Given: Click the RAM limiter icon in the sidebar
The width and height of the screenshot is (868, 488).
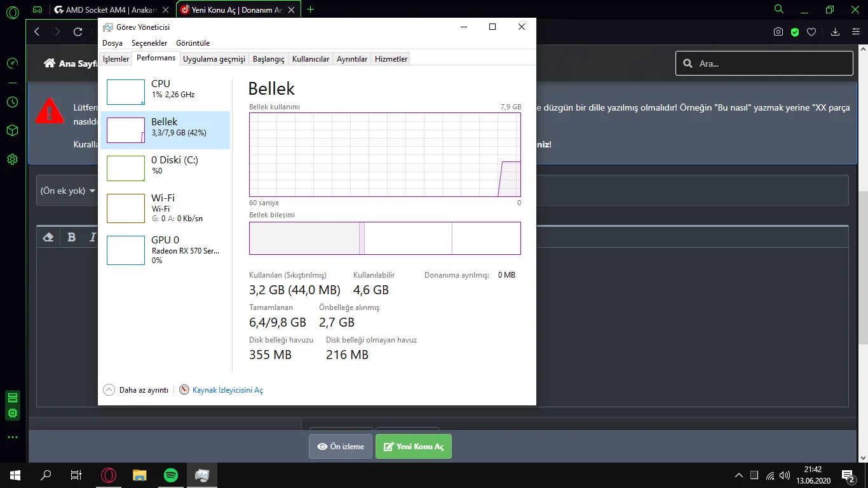Looking at the screenshot, I should (x=12, y=398).
